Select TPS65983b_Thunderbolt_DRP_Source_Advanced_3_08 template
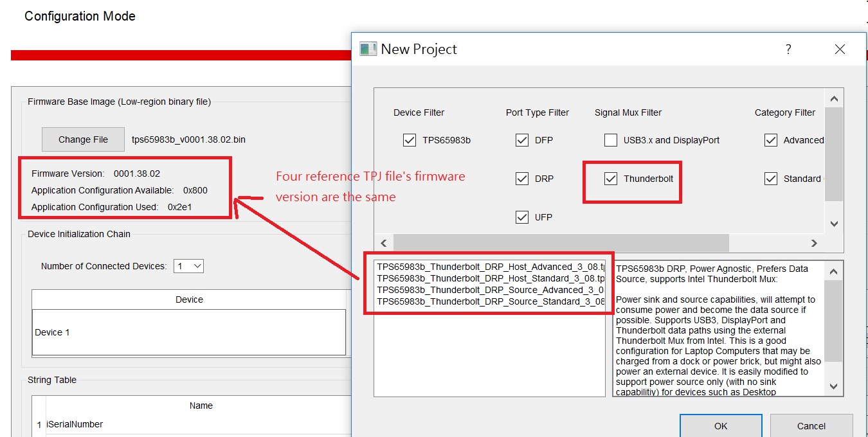This screenshot has width=868, height=437. pos(490,290)
